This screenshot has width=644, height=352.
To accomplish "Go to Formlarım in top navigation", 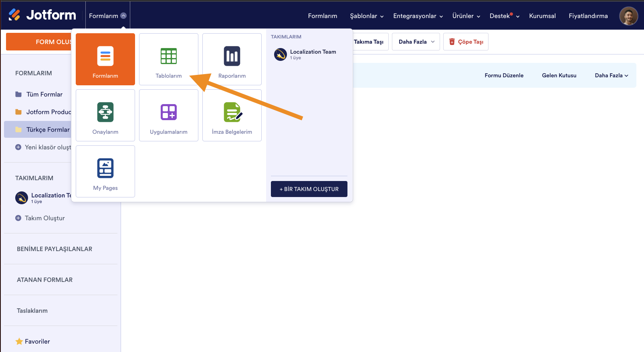I will (323, 16).
